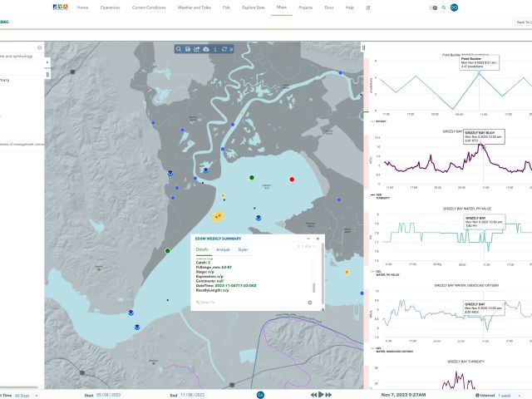Screen dimensions: 532x399
Task: Click the red station marker in Grizzly Bay
Action: tap(292, 180)
